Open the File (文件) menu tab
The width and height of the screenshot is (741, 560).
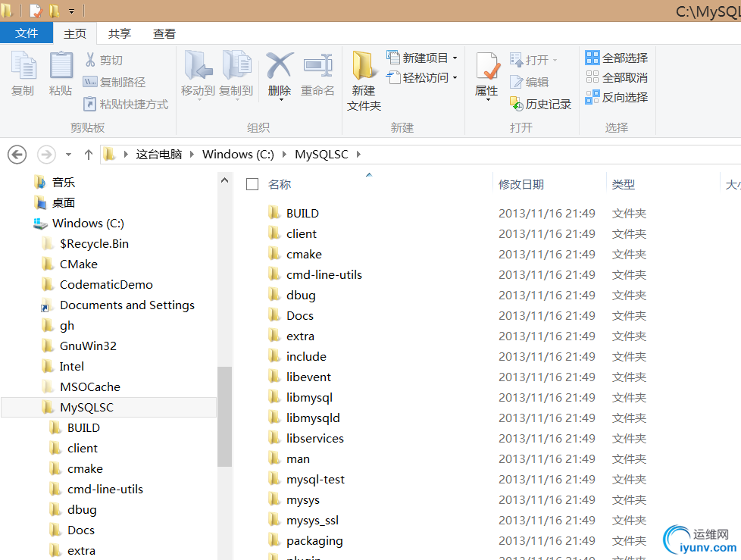(x=27, y=33)
